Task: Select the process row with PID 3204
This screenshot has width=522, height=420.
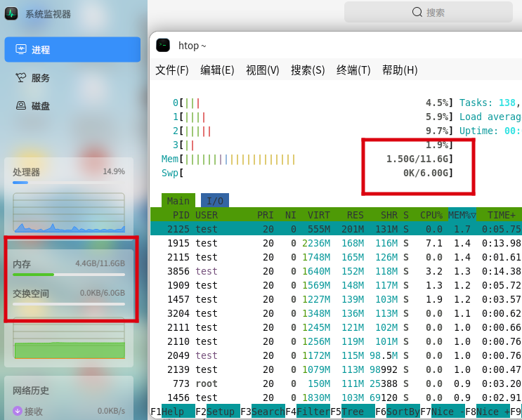Action: (337, 313)
